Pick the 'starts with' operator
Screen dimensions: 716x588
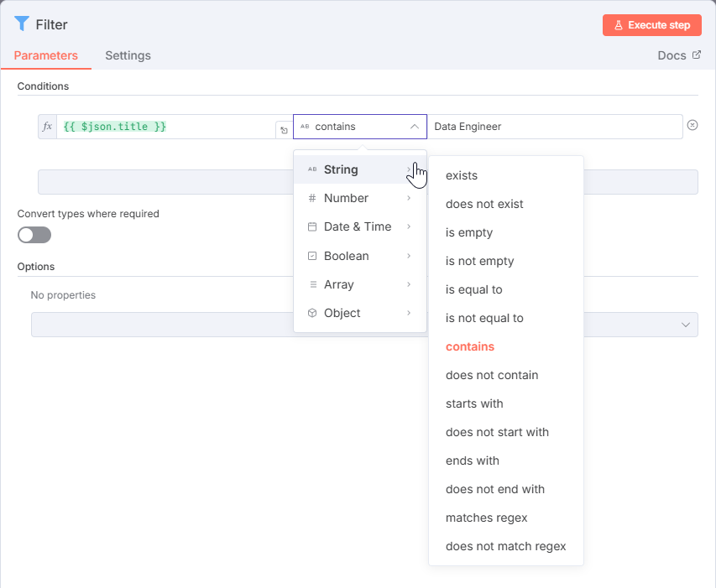[474, 403]
